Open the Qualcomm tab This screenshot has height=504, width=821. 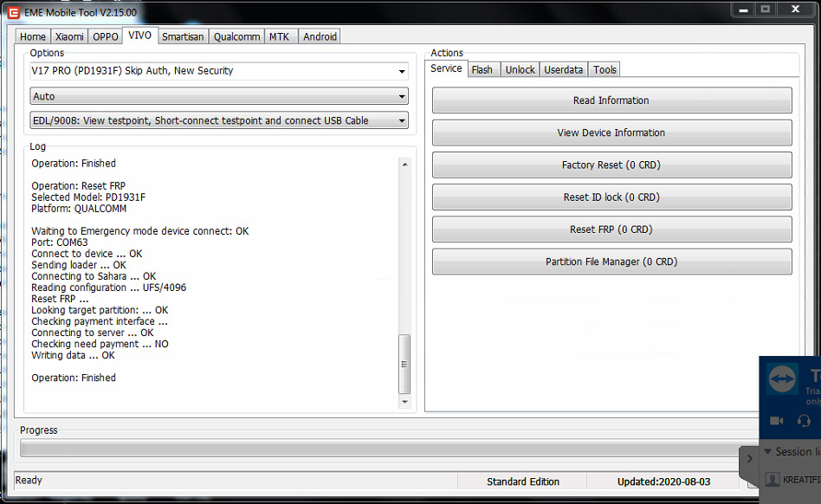pyautogui.click(x=236, y=36)
